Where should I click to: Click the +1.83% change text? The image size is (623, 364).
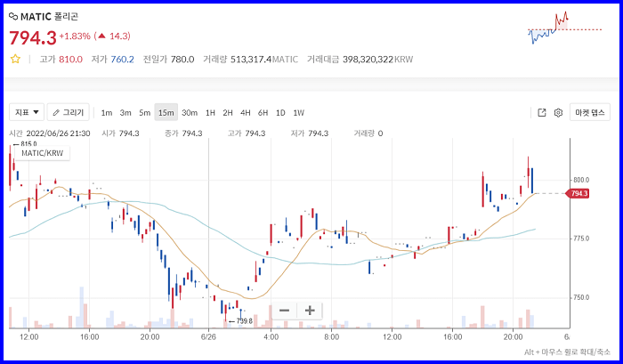coord(75,36)
